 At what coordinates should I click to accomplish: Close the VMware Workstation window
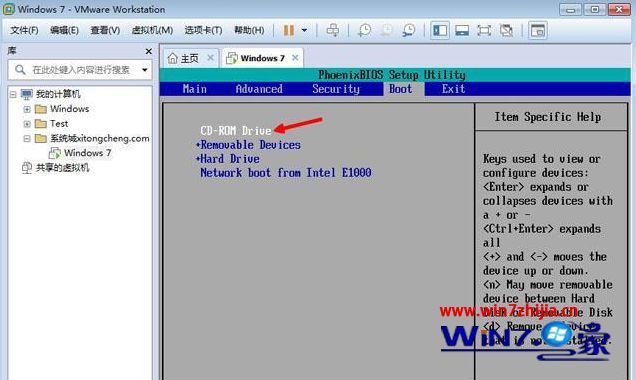tap(619, 9)
